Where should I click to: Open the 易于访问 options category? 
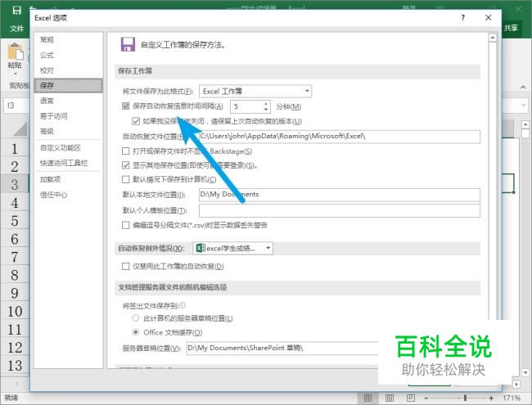pyautogui.click(x=53, y=116)
